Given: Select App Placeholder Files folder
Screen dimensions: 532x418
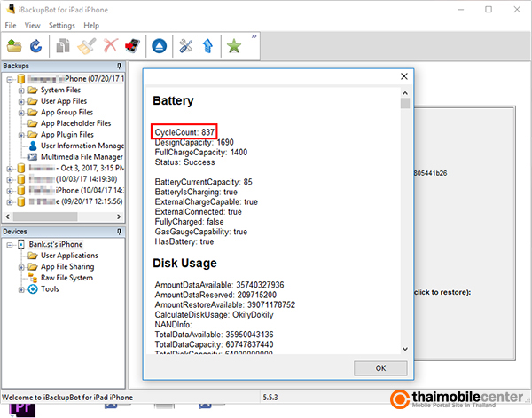Looking at the screenshot, I should (x=75, y=123).
